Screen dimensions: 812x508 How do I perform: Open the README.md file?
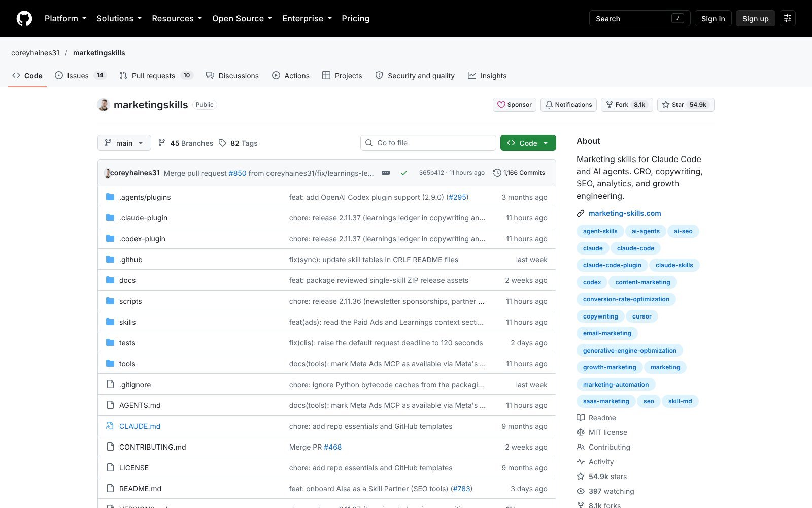point(140,489)
